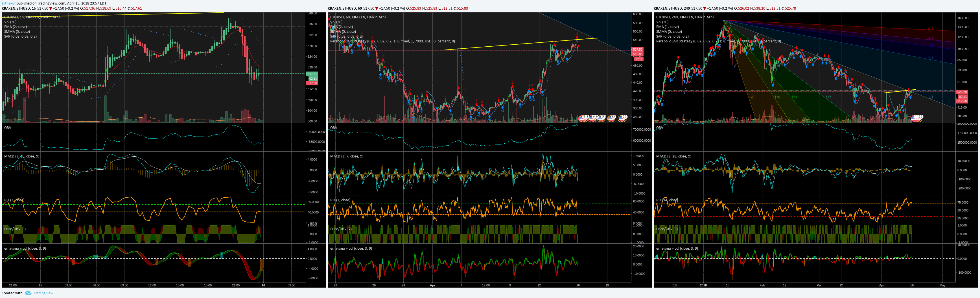The image size is (980, 298).
Task: Select the RSI (7, close) label
Action: (340, 200)
